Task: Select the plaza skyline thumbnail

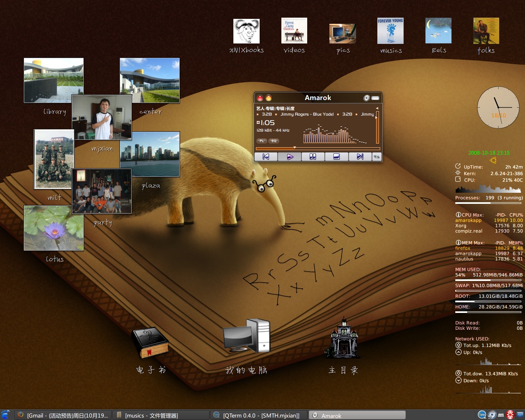Action: pyautogui.click(x=150, y=154)
